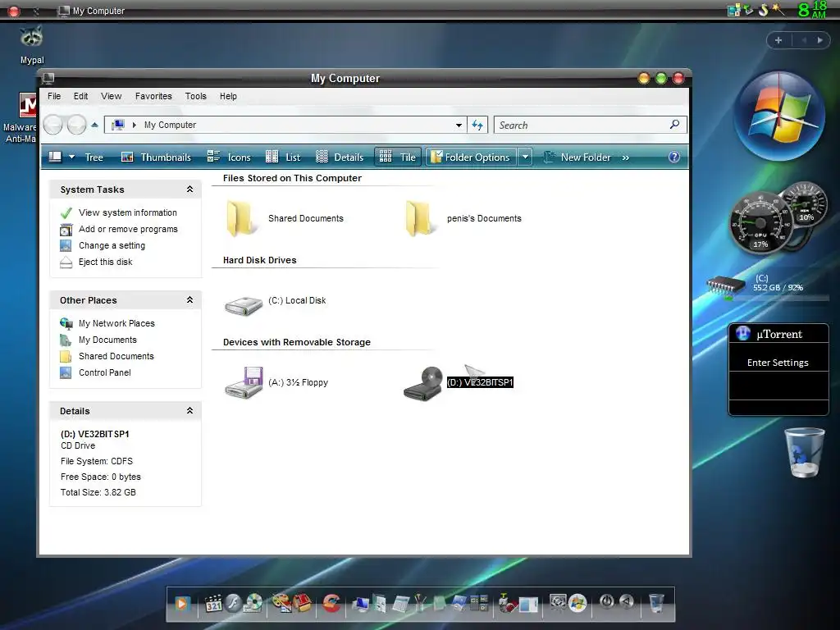Click Enter Settings in µTorrent gadget
This screenshot has width=840, height=630.
[x=778, y=363]
